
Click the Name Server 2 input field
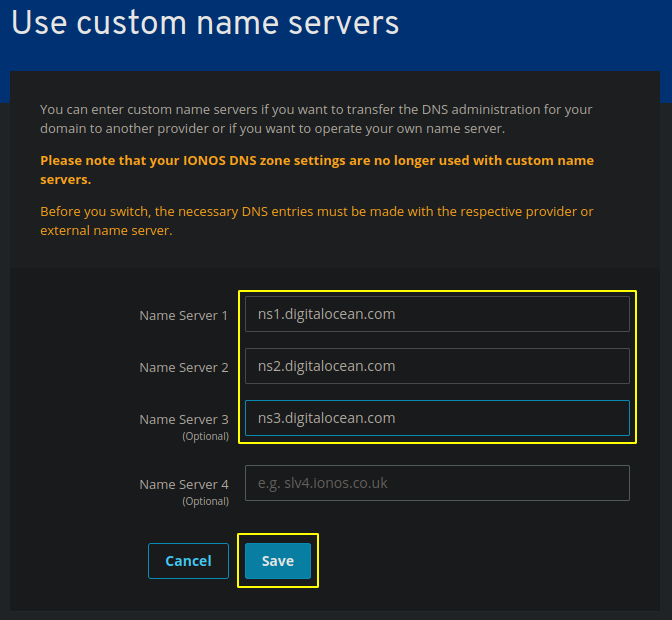pos(437,366)
